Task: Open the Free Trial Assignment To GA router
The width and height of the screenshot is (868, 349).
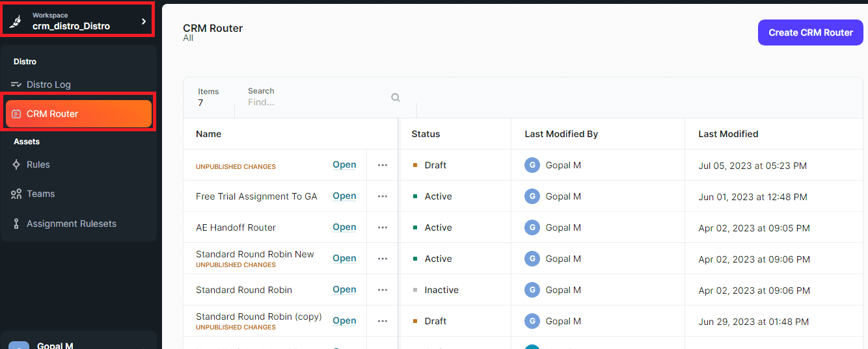Action: [x=344, y=196]
